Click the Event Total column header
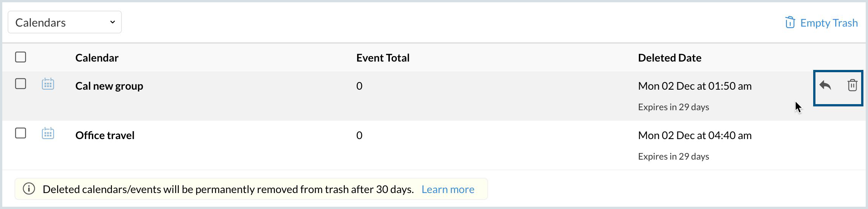This screenshot has height=209, width=868. pos(383,58)
